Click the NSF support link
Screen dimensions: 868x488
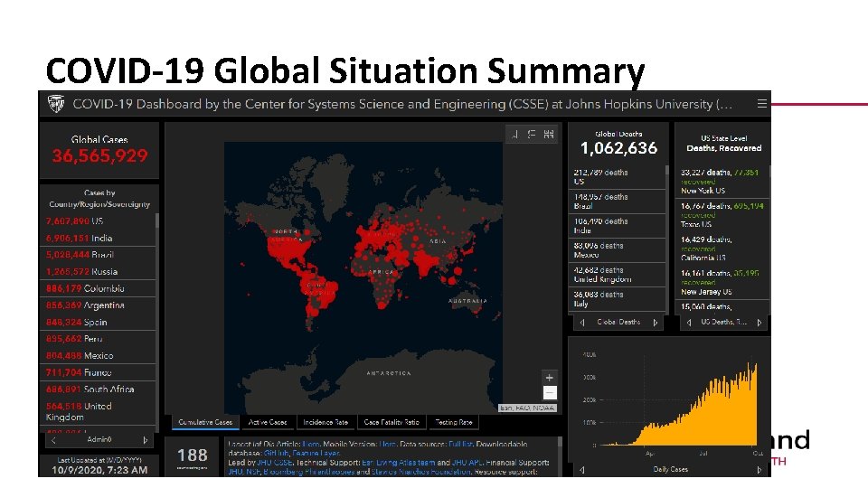(x=253, y=472)
